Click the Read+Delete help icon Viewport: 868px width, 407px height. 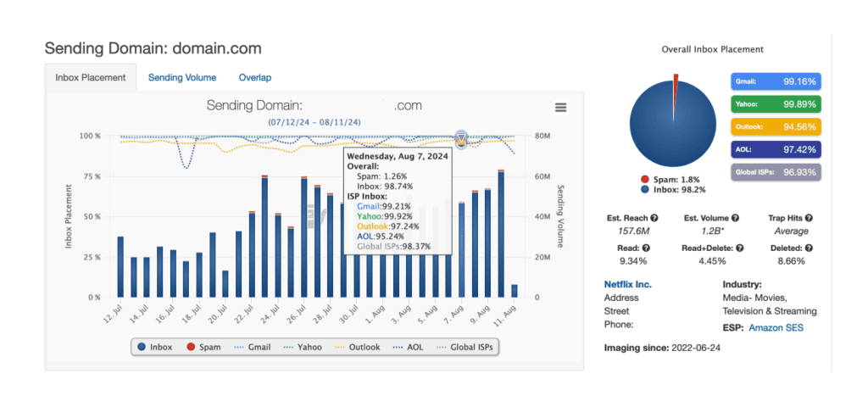[x=740, y=248]
